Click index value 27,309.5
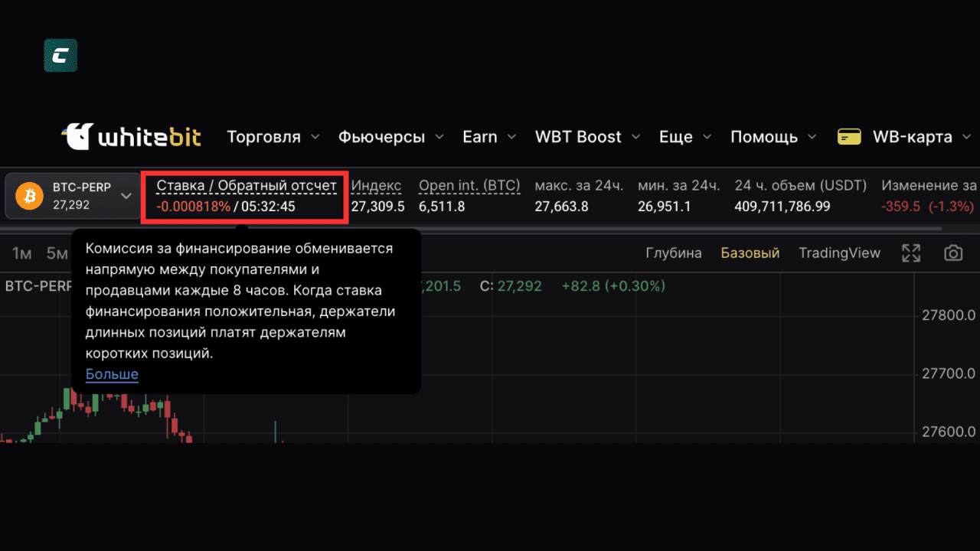This screenshot has width=980, height=551. [x=378, y=207]
